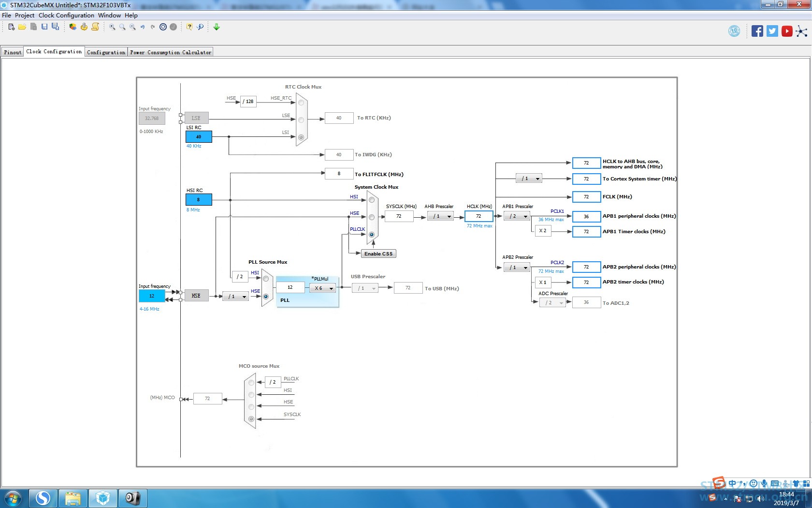Click the info speech-bubble toolbar icon

200,27
